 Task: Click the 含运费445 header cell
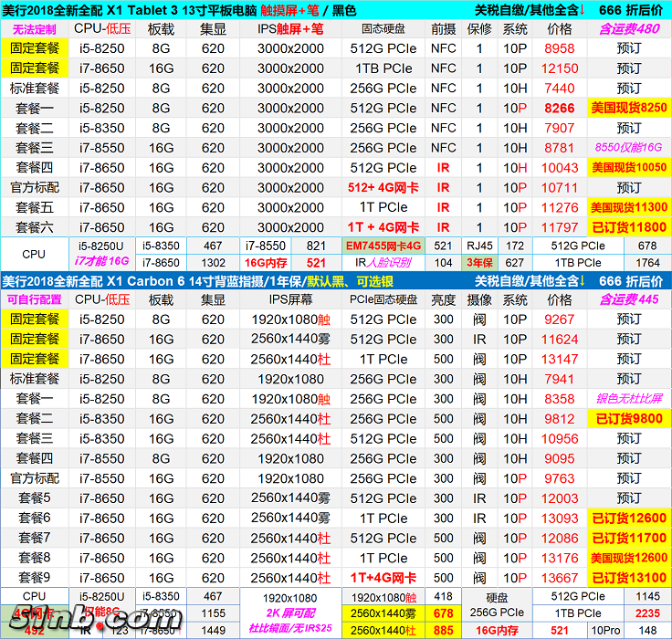[x=629, y=299]
